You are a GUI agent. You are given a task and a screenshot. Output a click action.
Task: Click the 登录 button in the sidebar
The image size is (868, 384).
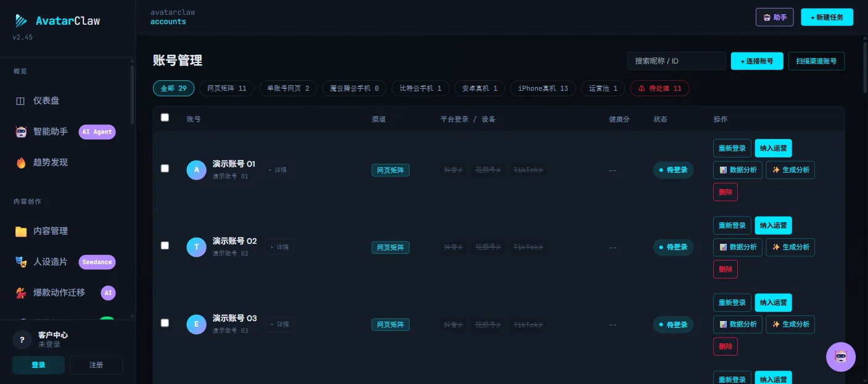38,365
